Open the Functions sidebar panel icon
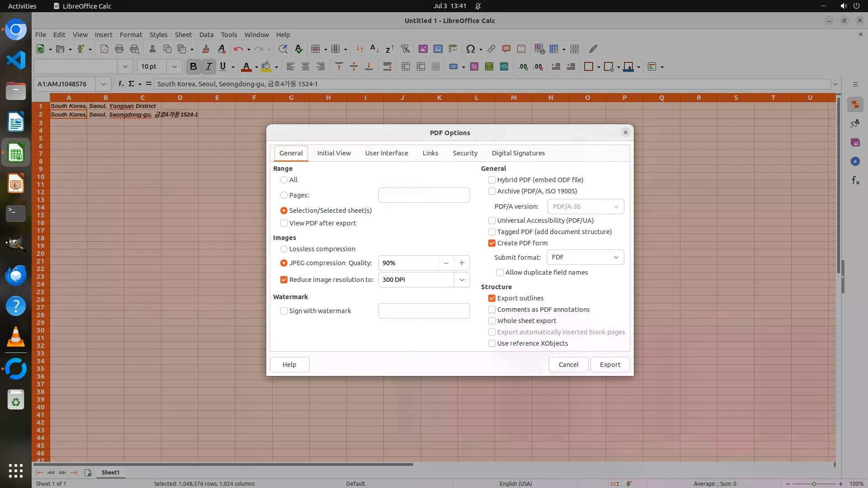This screenshot has height=488, width=868. [855, 181]
